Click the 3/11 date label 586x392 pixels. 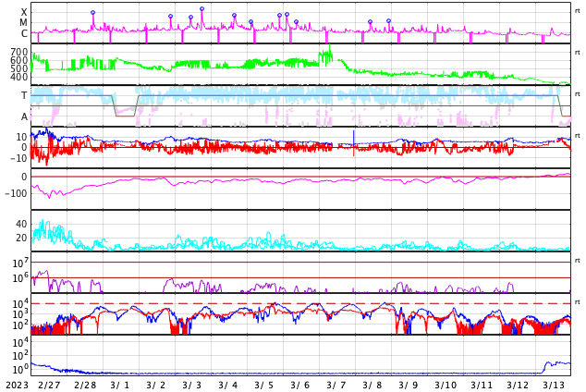pyautogui.click(x=482, y=386)
